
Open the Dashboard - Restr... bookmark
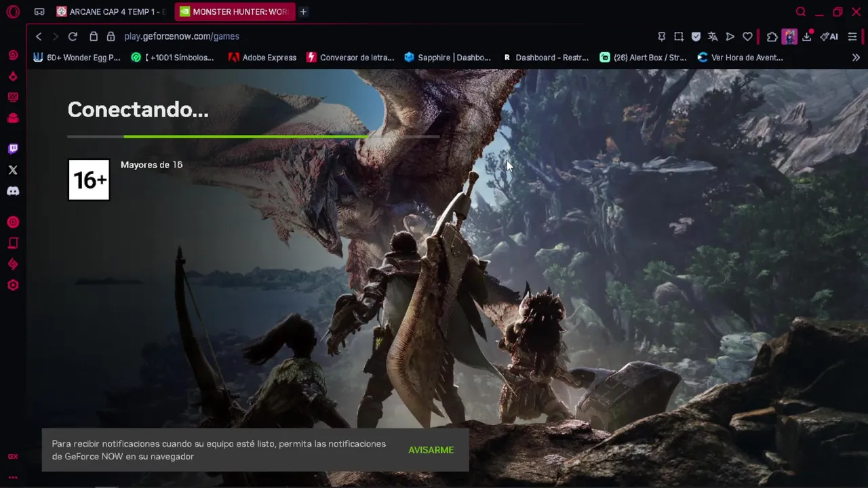(x=545, y=58)
